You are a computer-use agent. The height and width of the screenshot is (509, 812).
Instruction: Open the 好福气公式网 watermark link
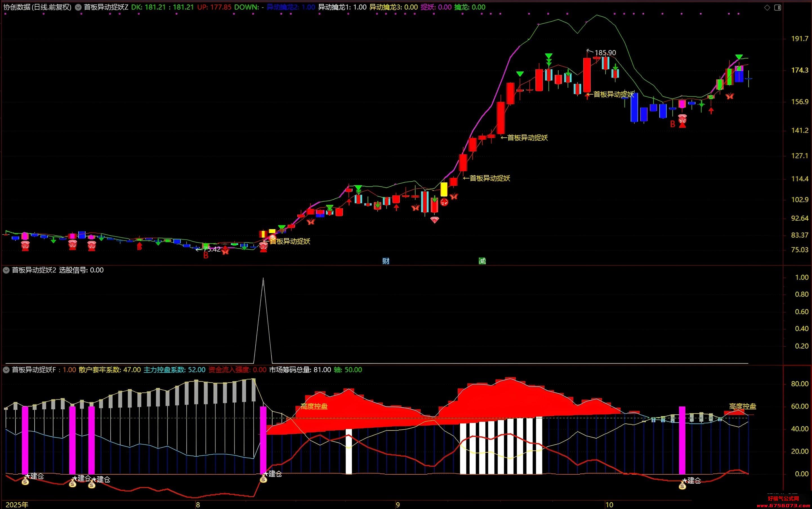783,499
